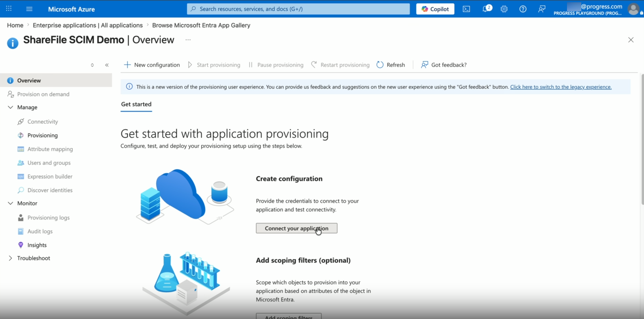Click Start provisioning
Image resolution: width=644 pixels, height=319 pixels.
pos(214,65)
